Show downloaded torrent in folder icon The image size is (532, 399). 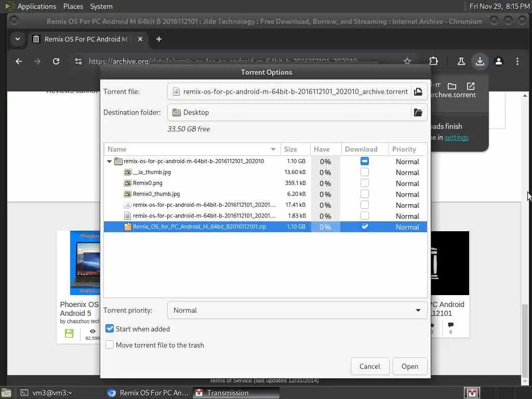[x=451, y=86]
